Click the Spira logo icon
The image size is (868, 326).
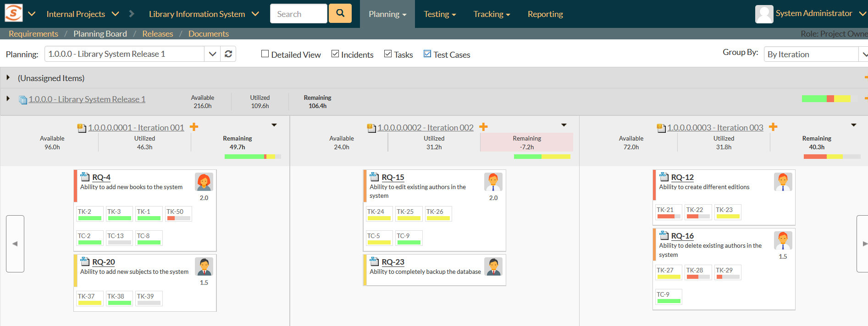tap(13, 13)
